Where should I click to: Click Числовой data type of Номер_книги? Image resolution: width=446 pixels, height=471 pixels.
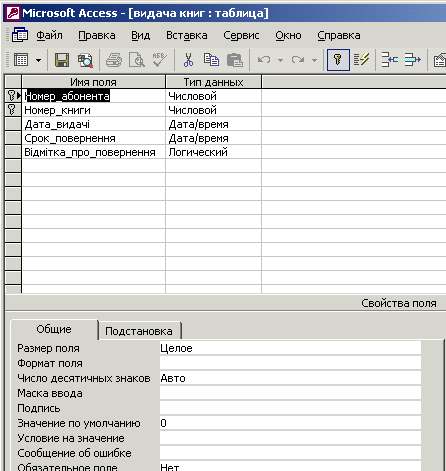pos(214,110)
